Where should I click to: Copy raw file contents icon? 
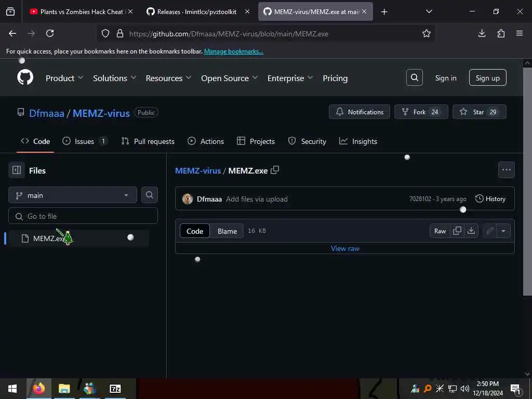(457, 231)
